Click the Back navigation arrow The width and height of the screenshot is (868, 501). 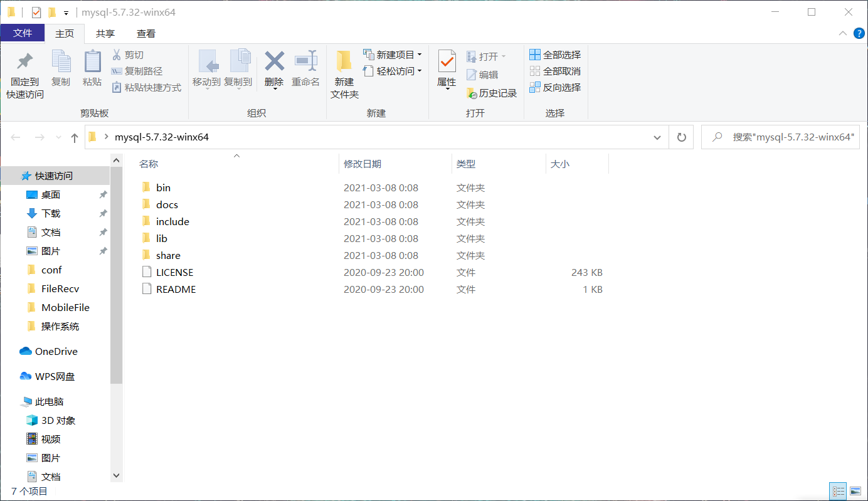(x=16, y=137)
